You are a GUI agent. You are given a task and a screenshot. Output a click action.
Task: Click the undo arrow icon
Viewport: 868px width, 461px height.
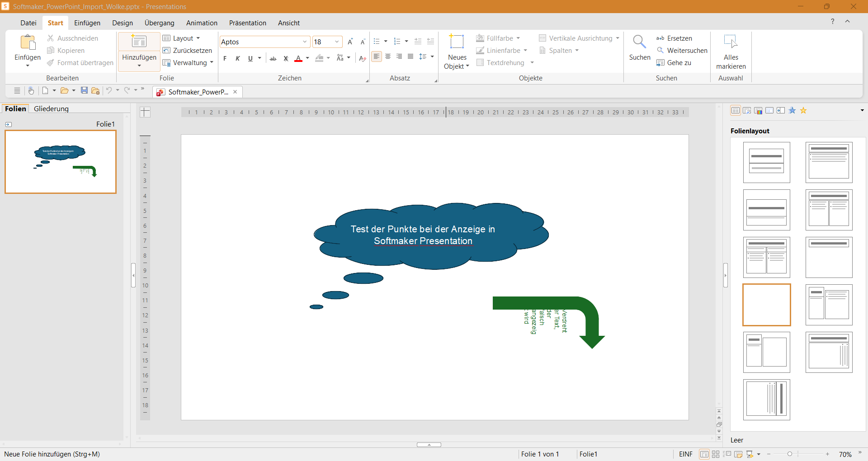(x=109, y=90)
